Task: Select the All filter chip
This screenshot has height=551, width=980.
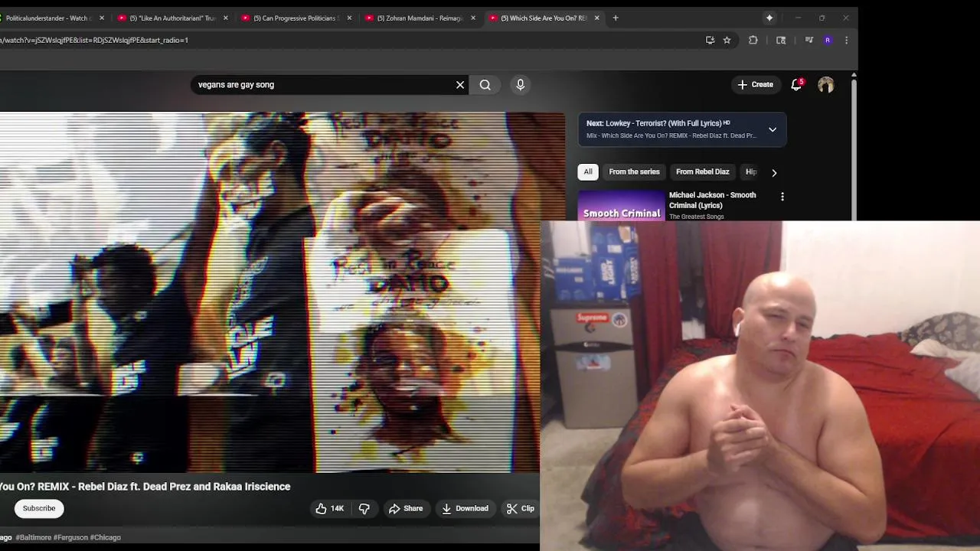Action: tap(588, 172)
